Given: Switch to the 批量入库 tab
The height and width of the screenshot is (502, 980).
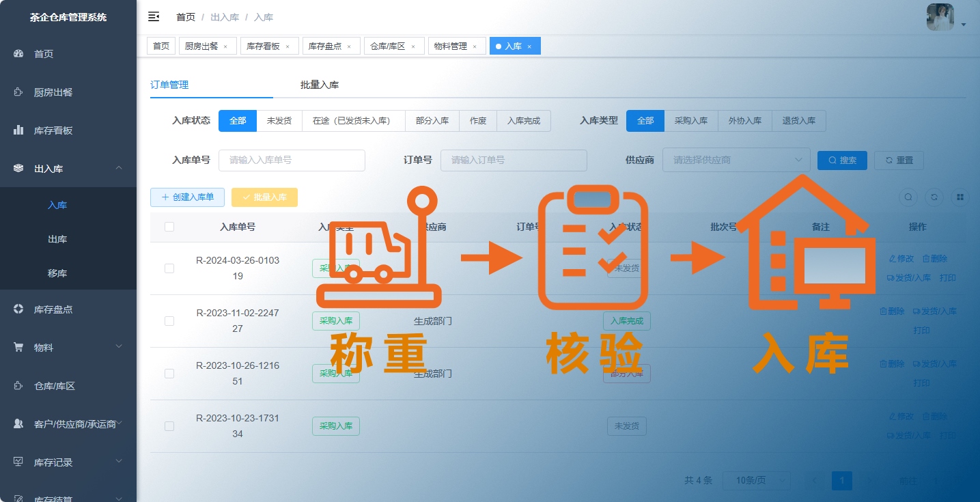Looking at the screenshot, I should 320,85.
